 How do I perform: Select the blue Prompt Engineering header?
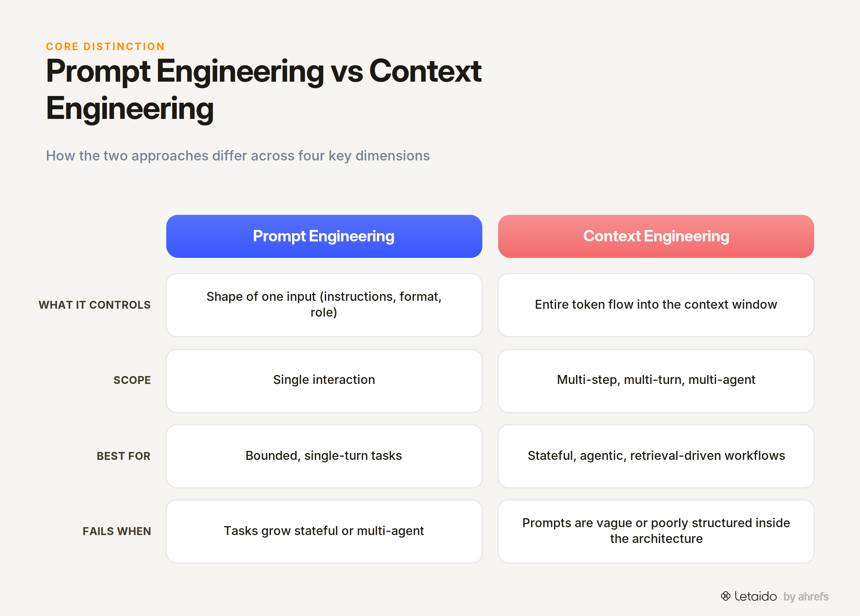pyautogui.click(x=324, y=236)
